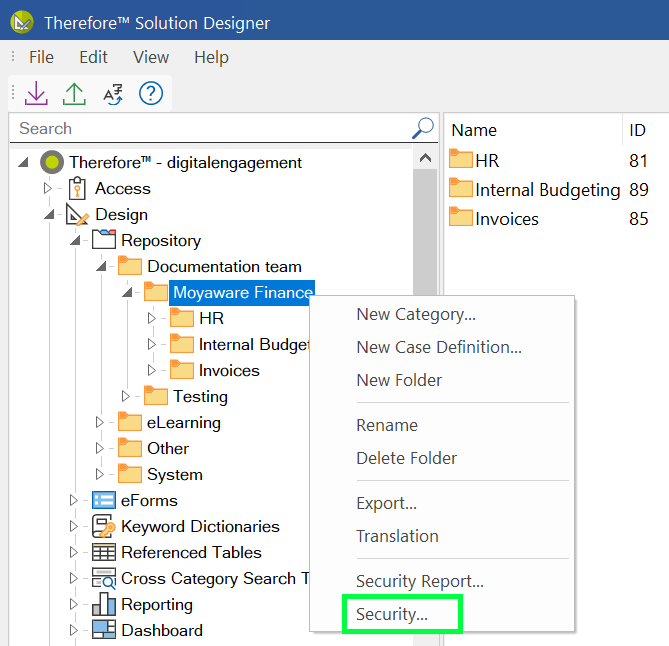The width and height of the screenshot is (669, 646).
Task: Click in the Search input field
Action: point(210,128)
